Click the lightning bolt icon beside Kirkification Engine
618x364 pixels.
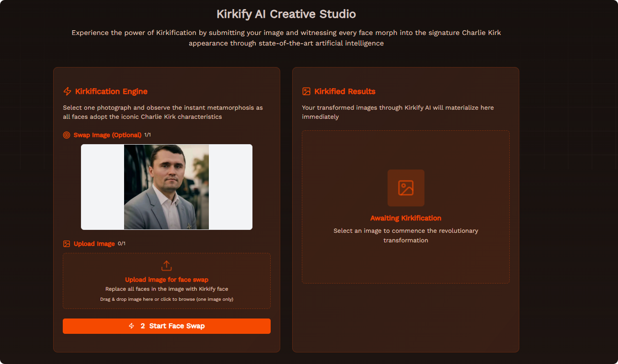(67, 91)
